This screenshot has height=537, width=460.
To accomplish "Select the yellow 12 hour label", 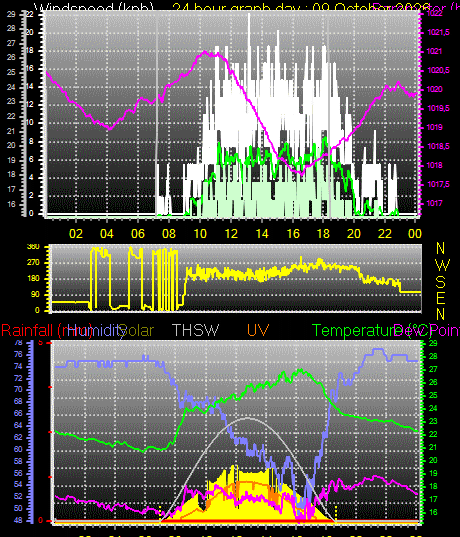I will [x=231, y=234].
